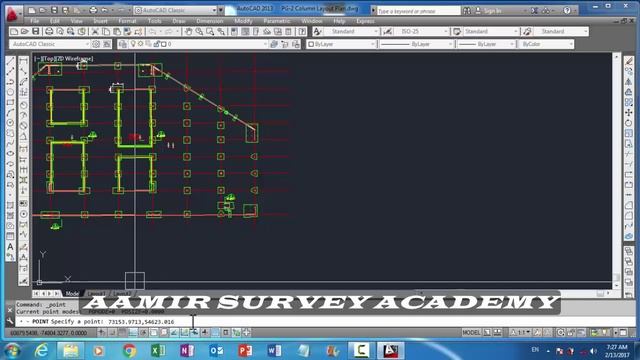640x360 pixels.
Task: Select the Move modify tool
Action: pos(629,113)
